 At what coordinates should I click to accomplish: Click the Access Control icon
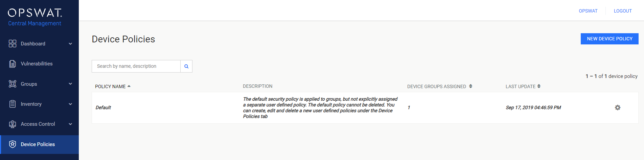click(x=13, y=124)
